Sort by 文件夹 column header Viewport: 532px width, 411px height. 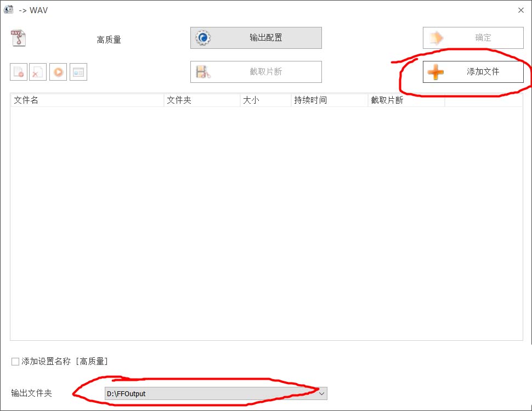202,100
